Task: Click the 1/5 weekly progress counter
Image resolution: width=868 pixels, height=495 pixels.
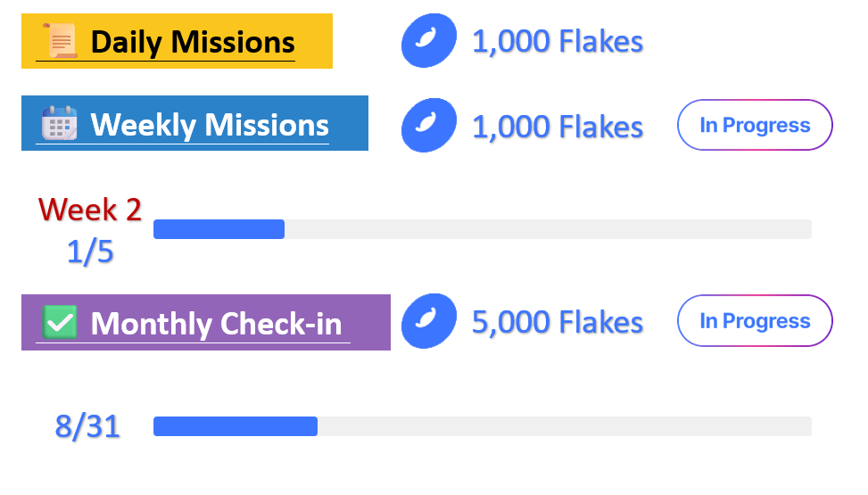Action: click(x=90, y=252)
